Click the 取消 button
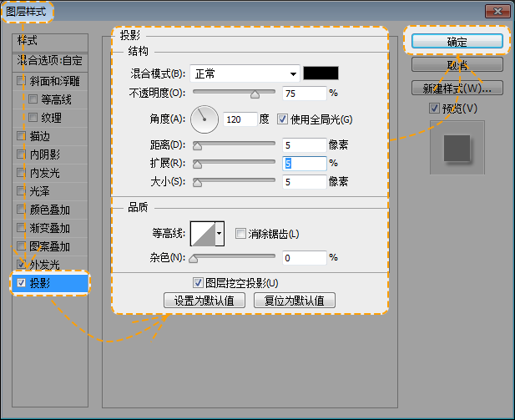The height and width of the screenshot is (420, 515). click(x=456, y=64)
